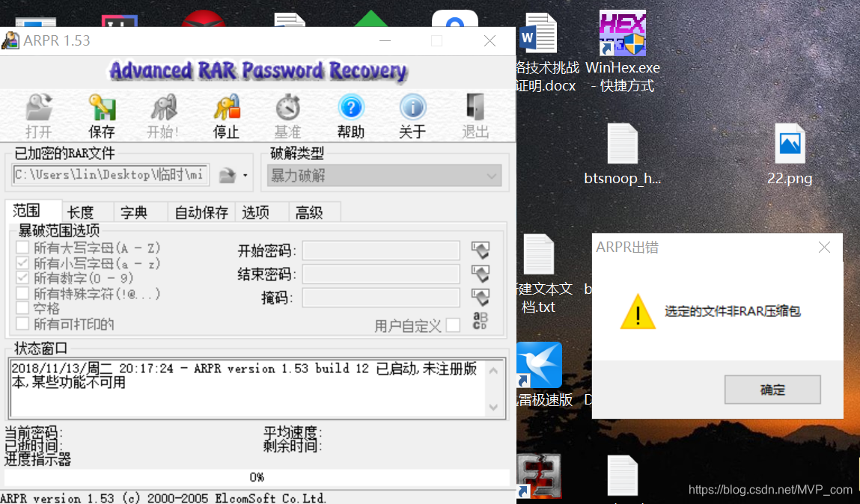Image resolution: width=860 pixels, height=504 pixels.
Task: Toggle the 用户自定义 checkbox
Action: (x=453, y=325)
